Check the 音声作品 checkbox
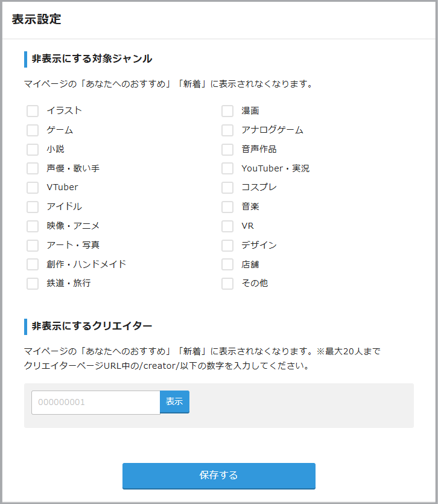 (x=227, y=150)
